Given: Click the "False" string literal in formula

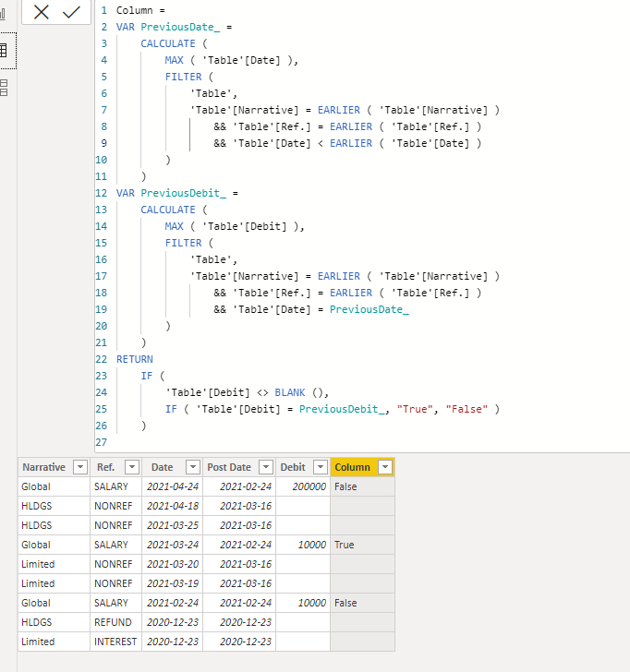Looking at the screenshot, I should (466, 409).
